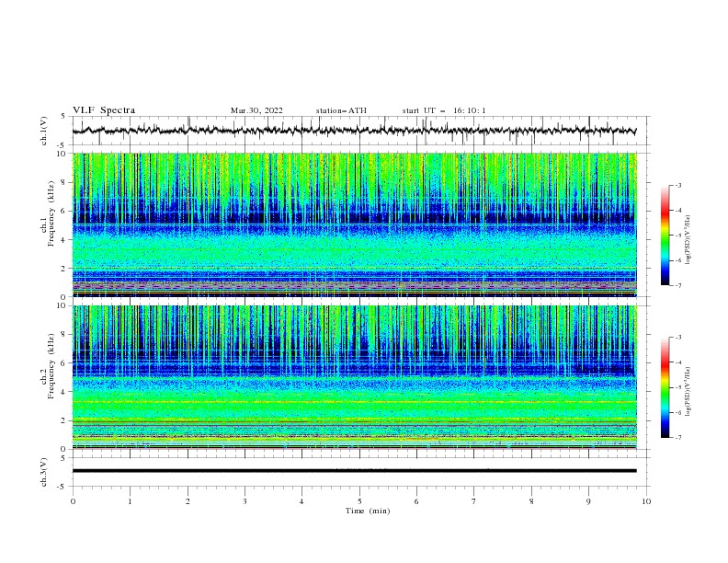This screenshot has width=728, height=563.
Task: Click the "-7" tick on lower colorbar
Action: coord(677,438)
